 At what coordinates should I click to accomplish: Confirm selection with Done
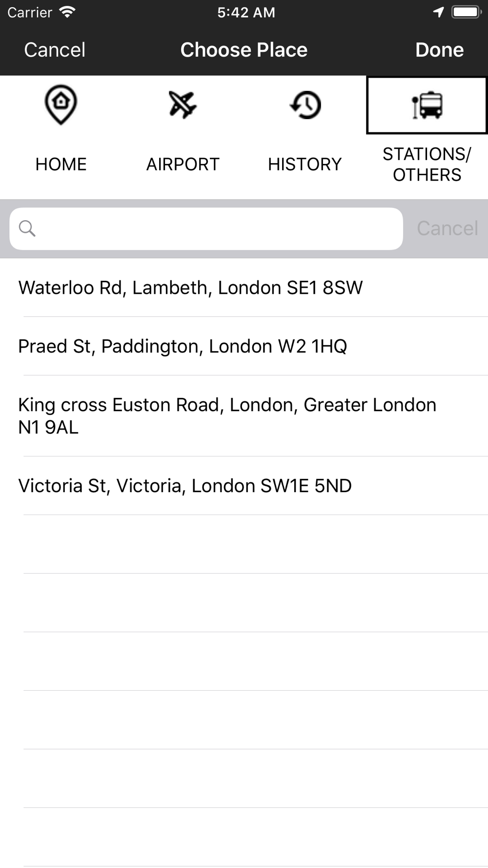pos(439,50)
